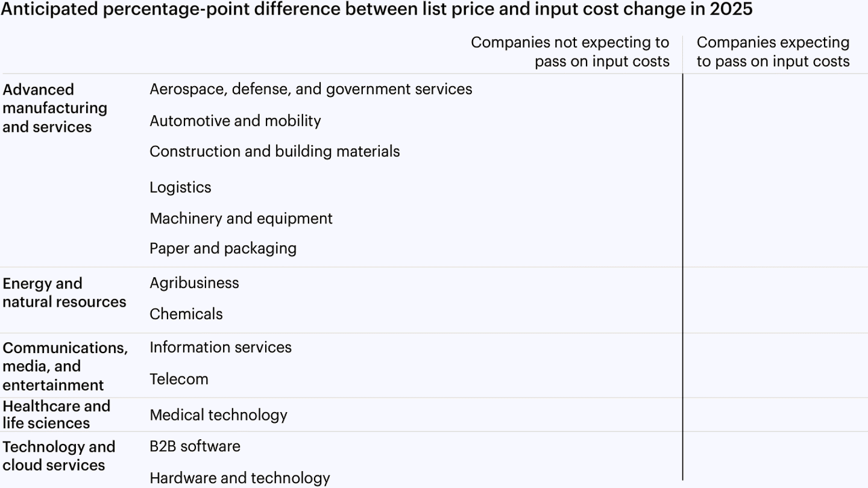Select the "Logistics" row label
This screenshot has height=488, width=868.
(180, 187)
